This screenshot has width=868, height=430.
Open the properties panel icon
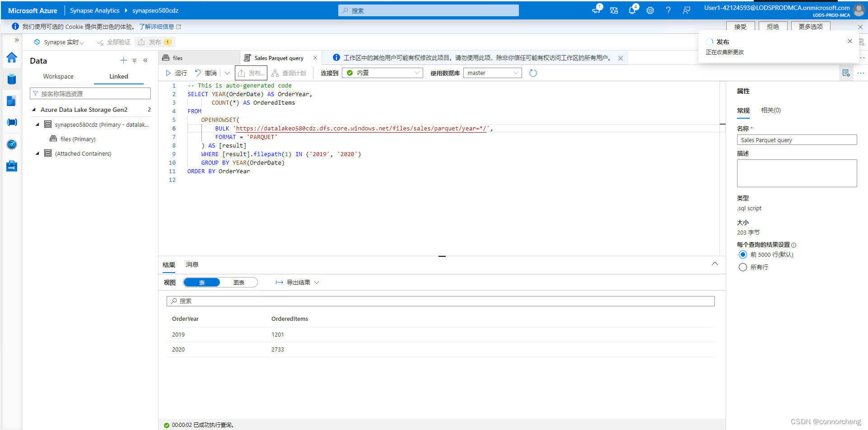pyautogui.click(x=846, y=73)
